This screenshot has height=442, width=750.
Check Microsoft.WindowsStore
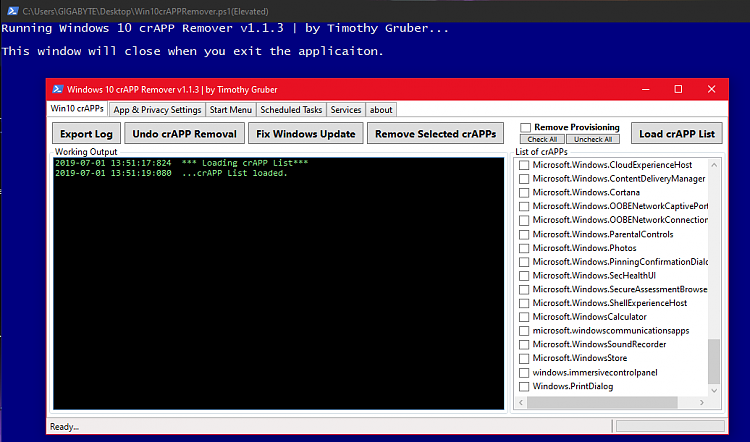pos(524,358)
